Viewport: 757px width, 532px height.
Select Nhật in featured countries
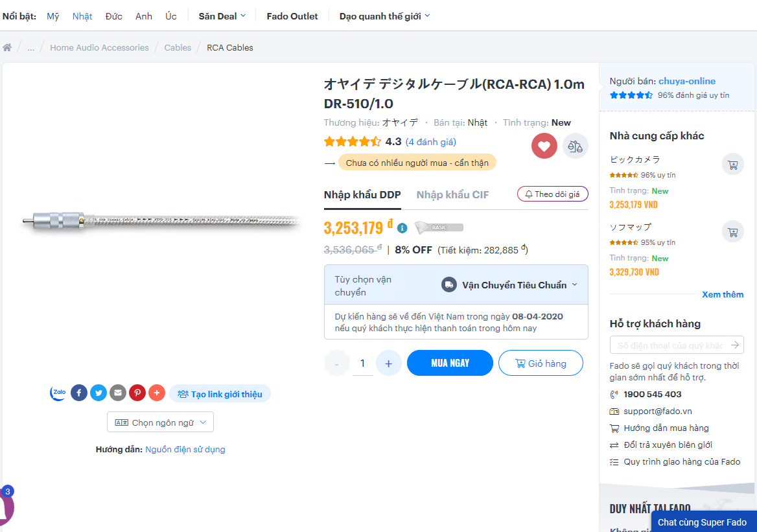pos(82,16)
